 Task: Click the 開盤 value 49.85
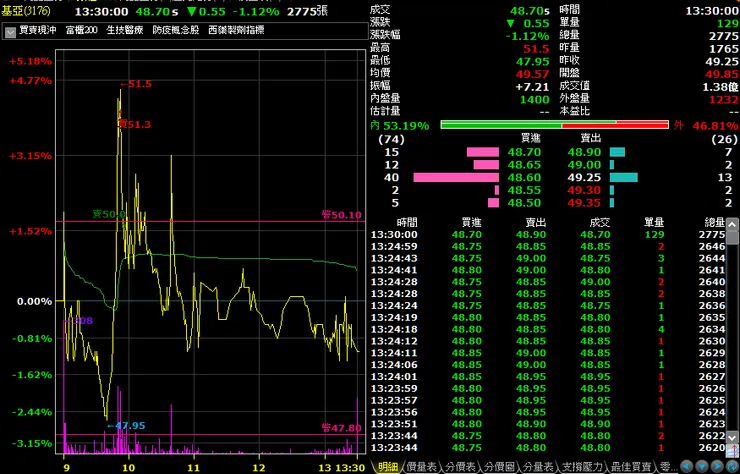pos(722,74)
